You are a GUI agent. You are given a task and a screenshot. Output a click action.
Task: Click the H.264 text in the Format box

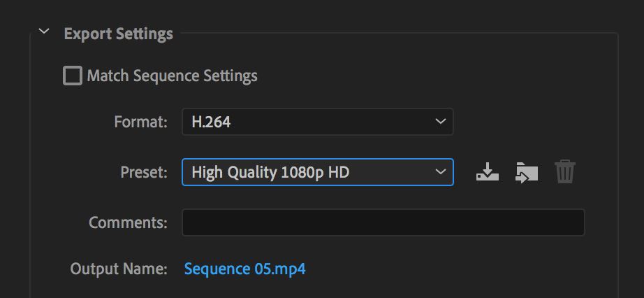click(x=211, y=122)
